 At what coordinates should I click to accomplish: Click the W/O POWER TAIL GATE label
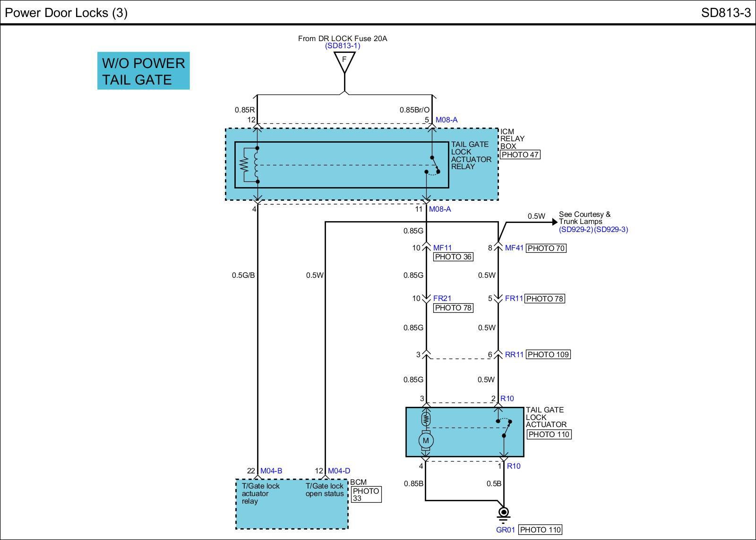pyautogui.click(x=143, y=71)
